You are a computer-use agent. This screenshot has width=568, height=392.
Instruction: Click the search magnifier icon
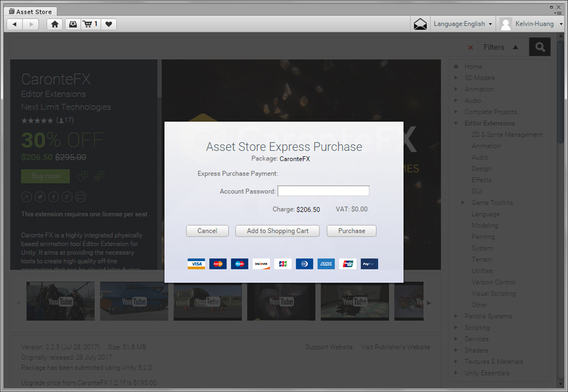coord(540,47)
